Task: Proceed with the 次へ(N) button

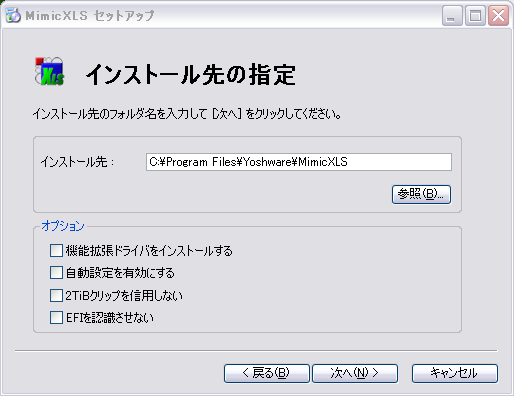Action: (x=355, y=373)
